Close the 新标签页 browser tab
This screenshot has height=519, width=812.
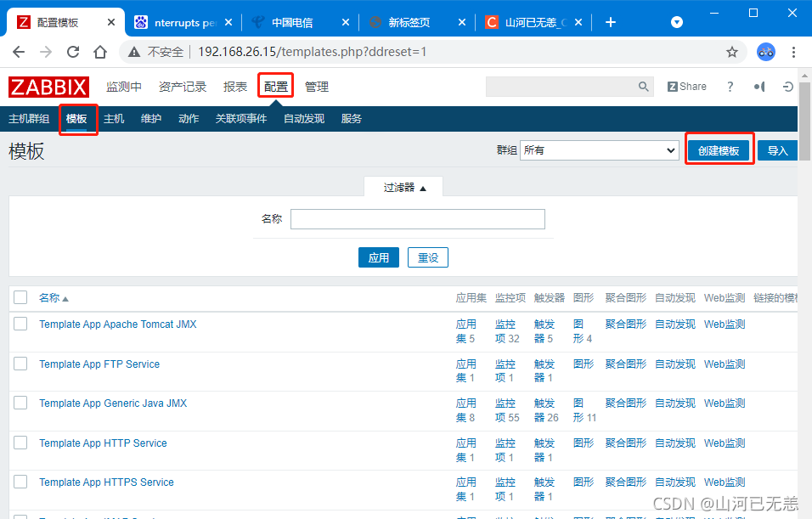462,22
